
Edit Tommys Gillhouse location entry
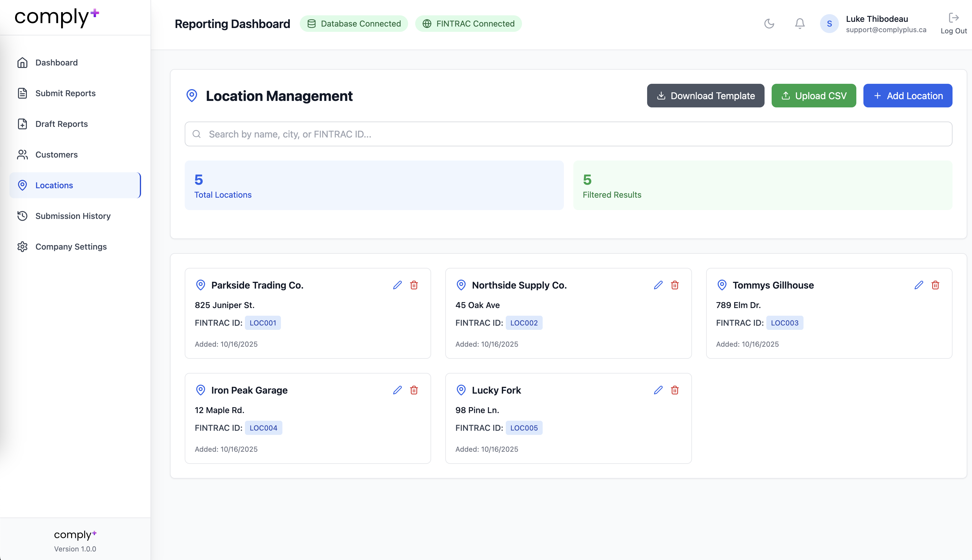(x=919, y=285)
